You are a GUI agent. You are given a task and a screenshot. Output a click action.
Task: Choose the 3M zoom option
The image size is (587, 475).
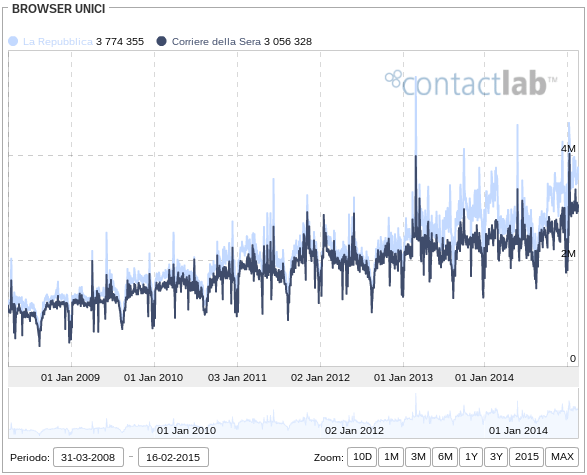418,457
